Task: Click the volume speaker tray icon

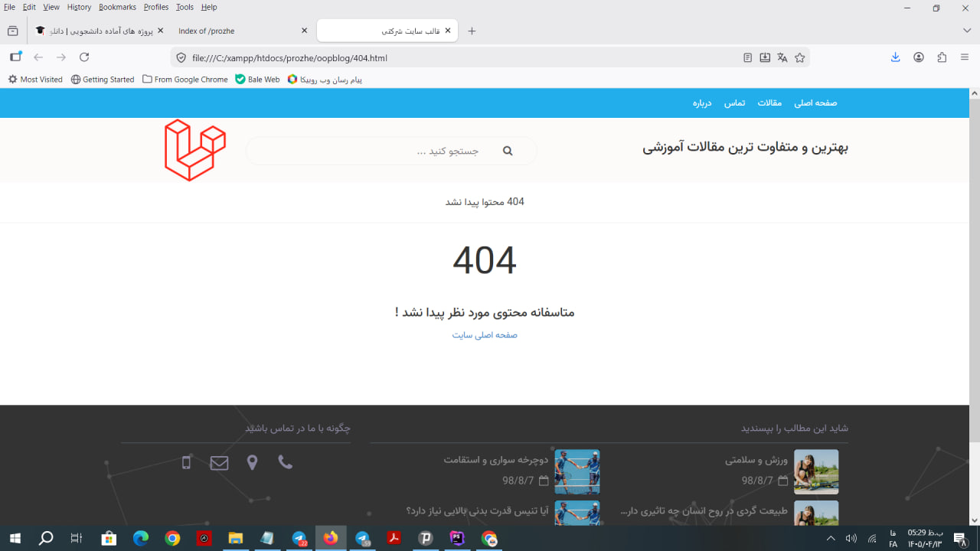Action: (851, 539)
